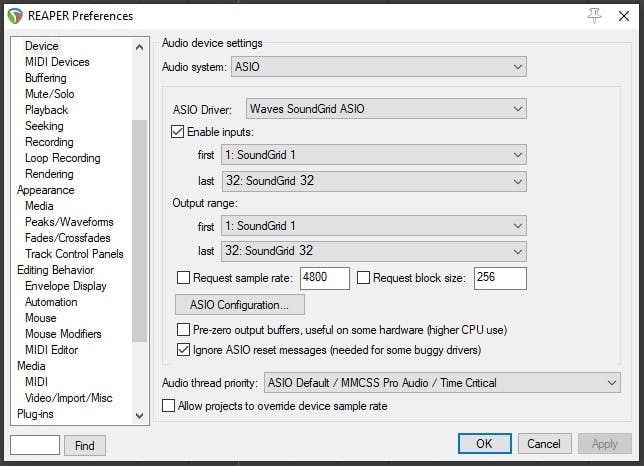Open the Video/Import/Misc page

click(69, 398)
